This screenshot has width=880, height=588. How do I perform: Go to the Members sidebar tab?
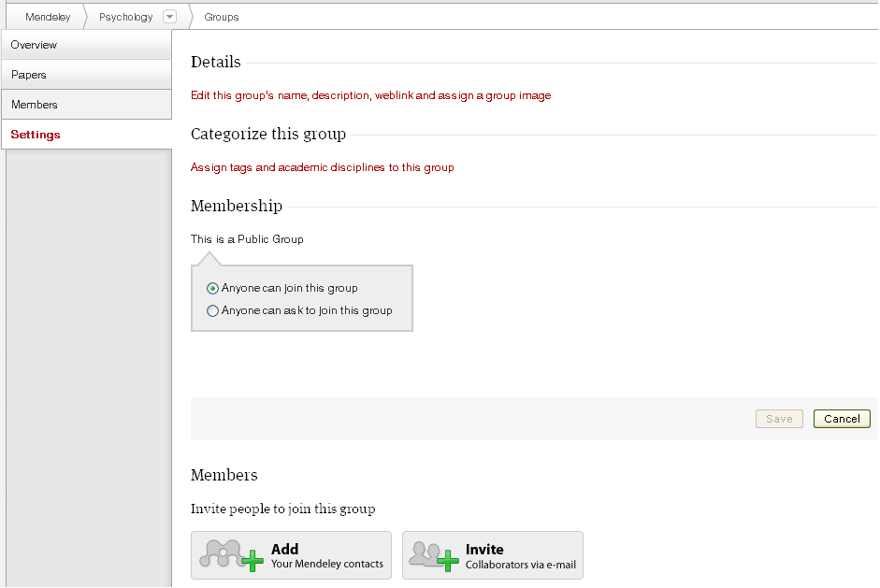coord(86,105)
